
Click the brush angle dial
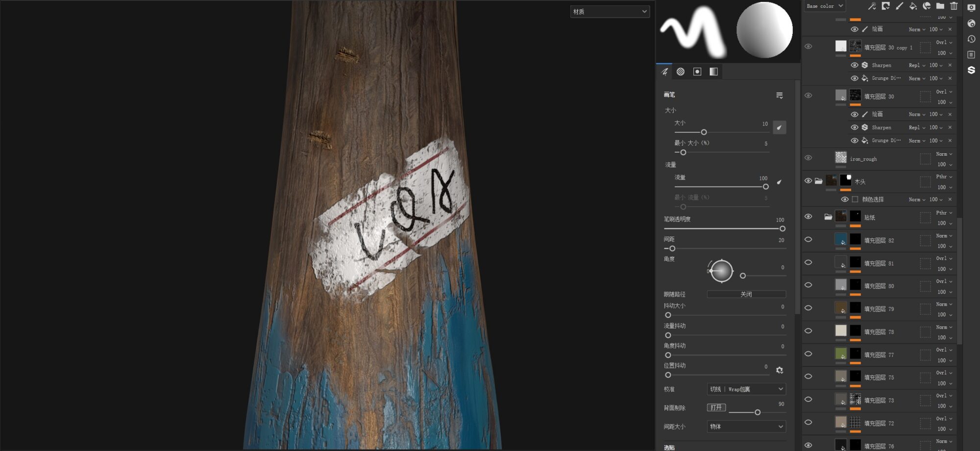[721, 271]
